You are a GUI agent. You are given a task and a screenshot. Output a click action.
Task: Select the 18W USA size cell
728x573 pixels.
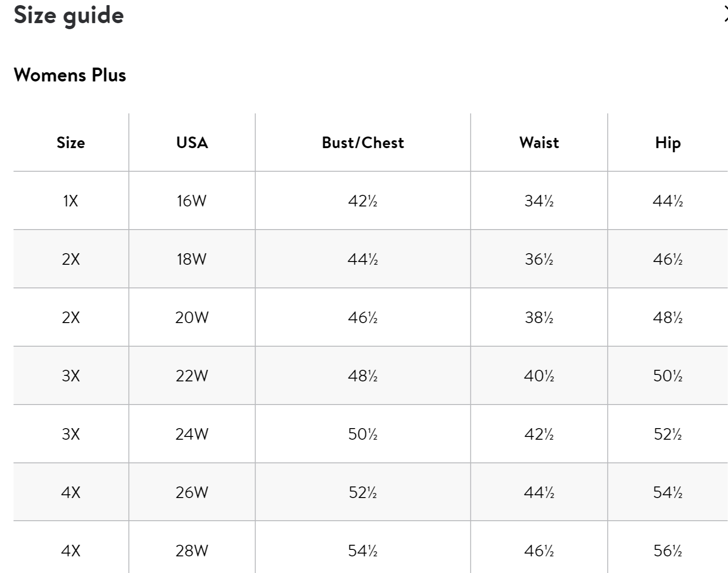click(x=192, y=259)
